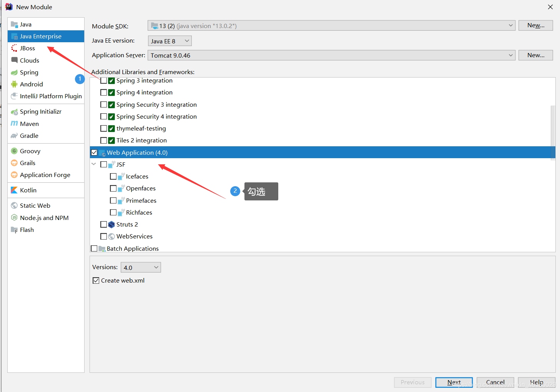Check the Struts 2 checkbox
The width and height of the screenshot is (560, 392).
[x=104, y=224]
